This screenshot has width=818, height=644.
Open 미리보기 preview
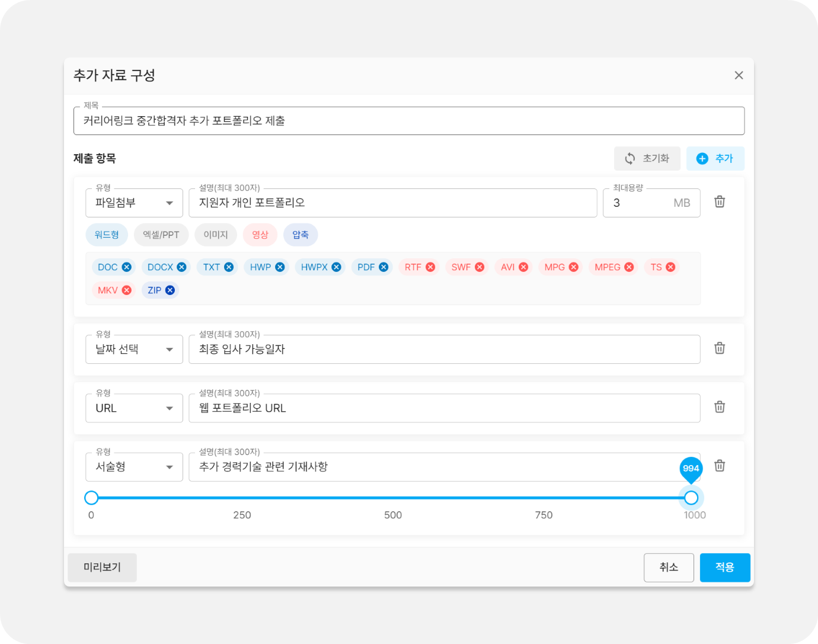click(x=102, y=568)
